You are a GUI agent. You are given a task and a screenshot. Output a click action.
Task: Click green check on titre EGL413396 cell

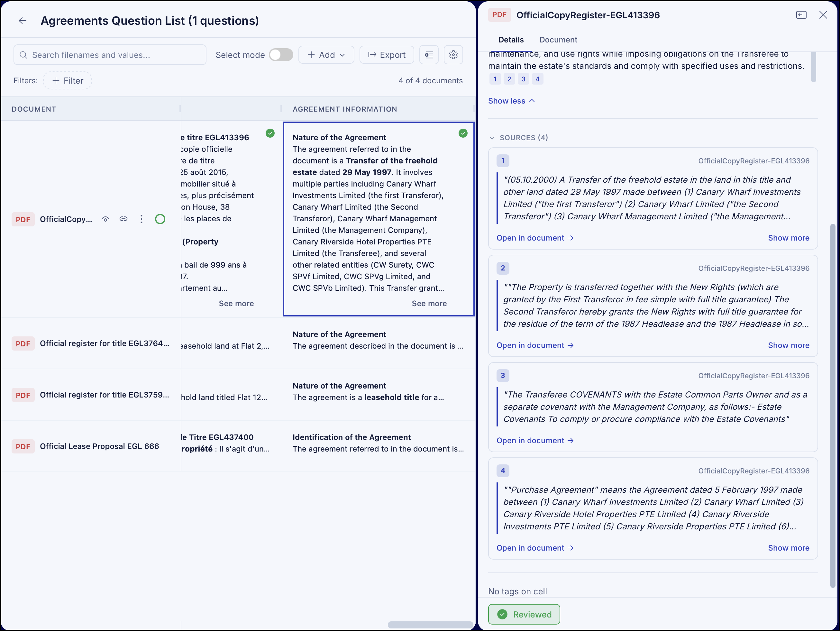point(270,133)
